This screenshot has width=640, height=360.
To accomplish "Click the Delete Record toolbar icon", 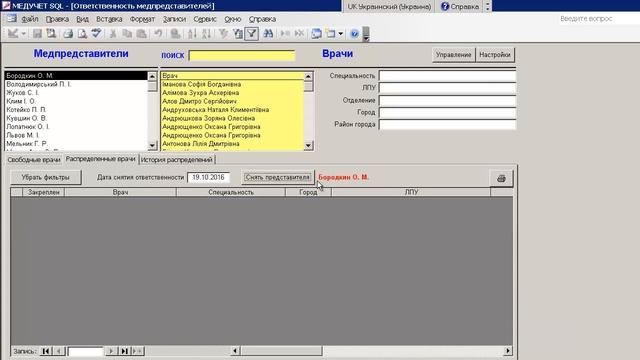I will click(x=299, y=33).
